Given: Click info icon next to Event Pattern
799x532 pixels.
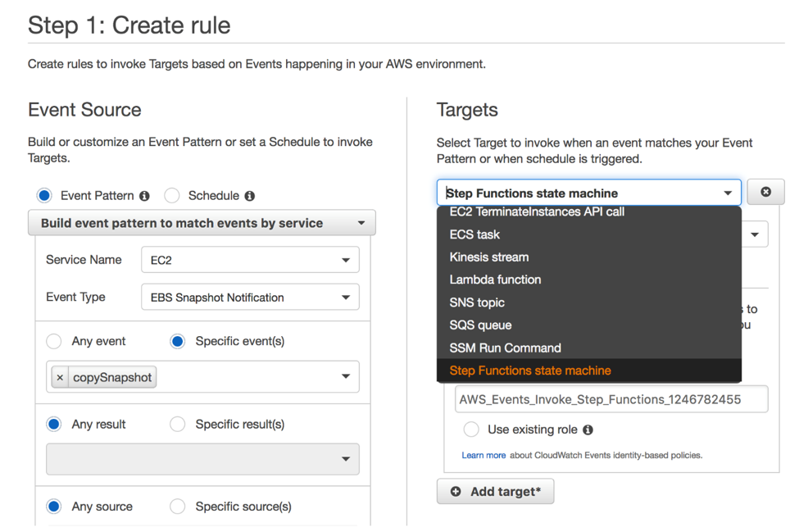Looking at the screenshot, I should point(144,196).
